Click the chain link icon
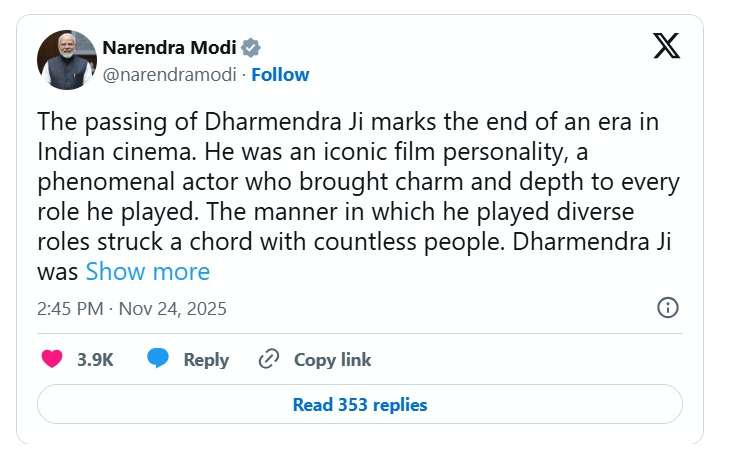 268,359
